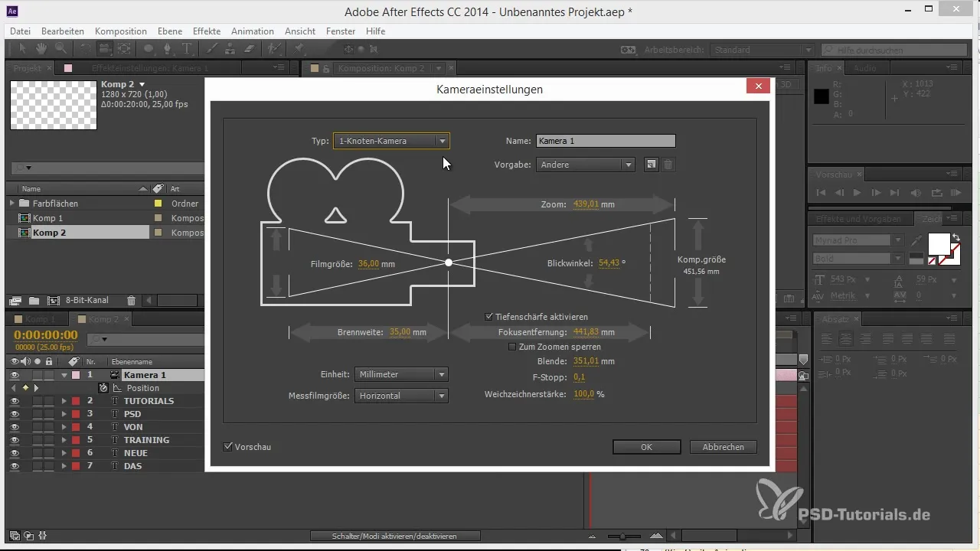
Task: Select the Horizontal Type tool
Action: pyautogui.click(x=188, y=49)
